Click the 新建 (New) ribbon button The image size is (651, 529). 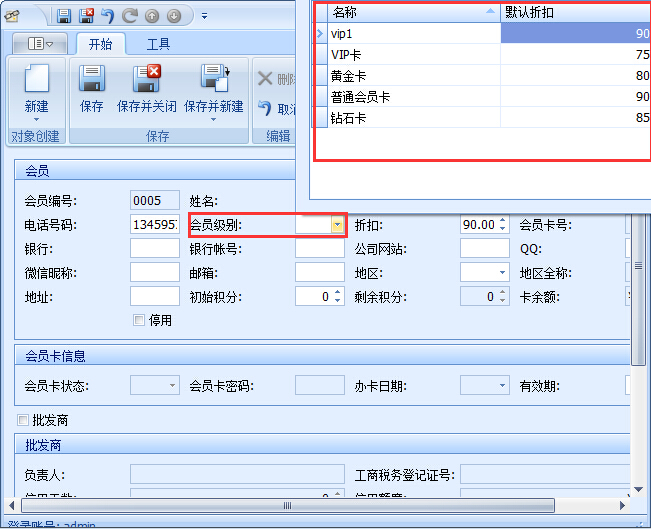(36, 88)
